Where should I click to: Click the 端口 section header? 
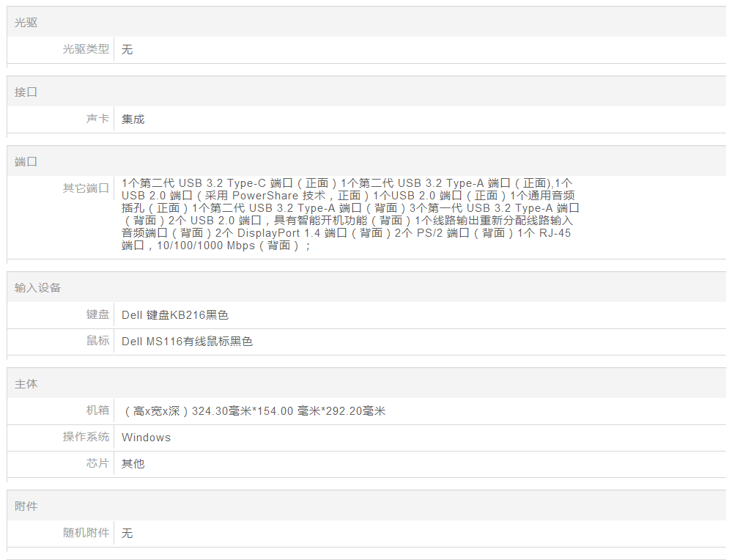tap(26, 161)
